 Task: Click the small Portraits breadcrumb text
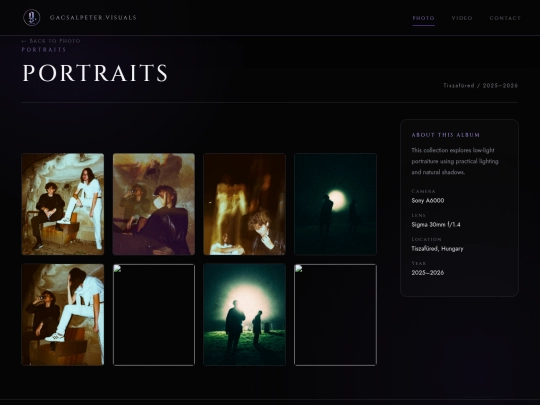[x=44, y=50]
